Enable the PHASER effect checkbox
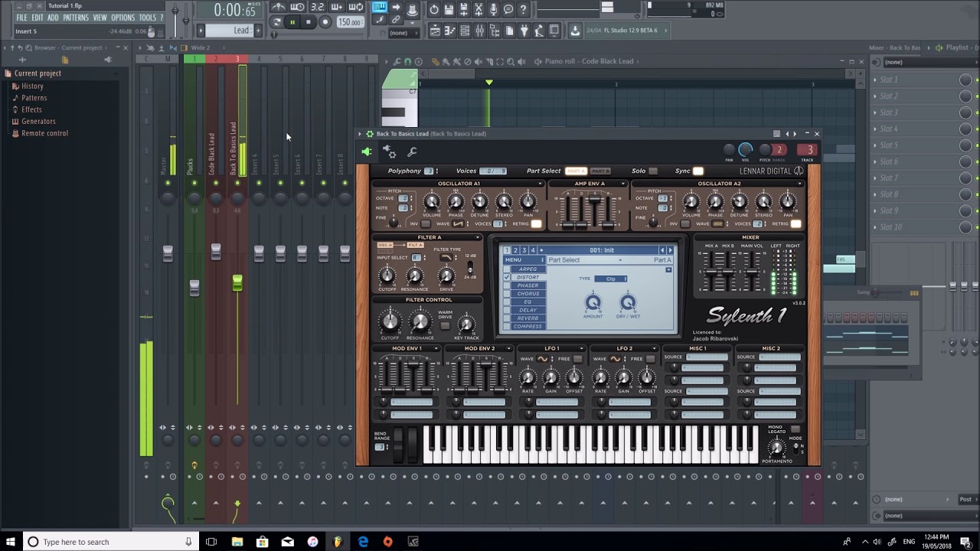 coord(507,285)
